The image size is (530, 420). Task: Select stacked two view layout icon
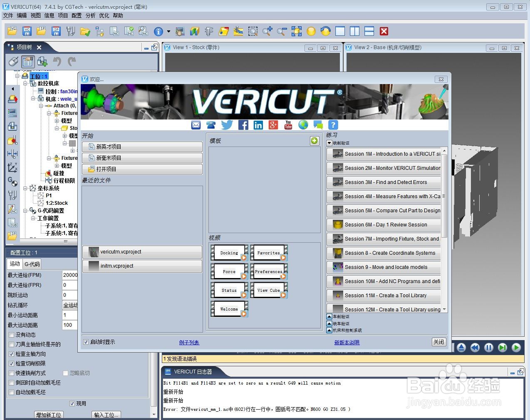[369, 31]
